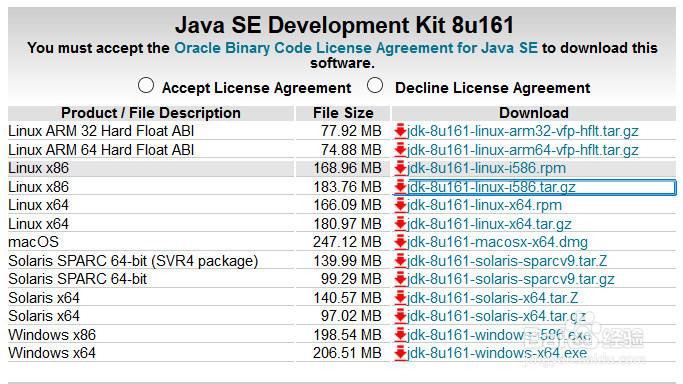Screen dimensions: 683x384
Task: Click the highlighted Linux x86 168.96 MB row
Action: (342, 168)
